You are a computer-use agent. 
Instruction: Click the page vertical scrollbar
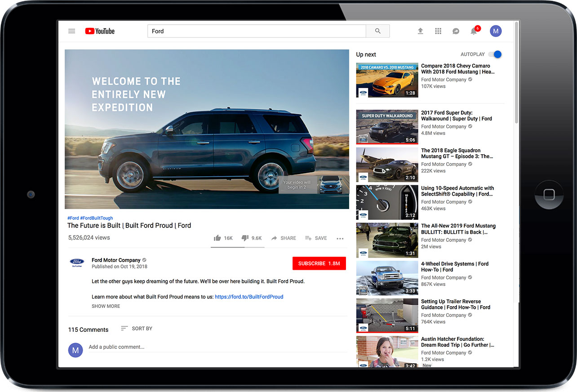point(517,72)
